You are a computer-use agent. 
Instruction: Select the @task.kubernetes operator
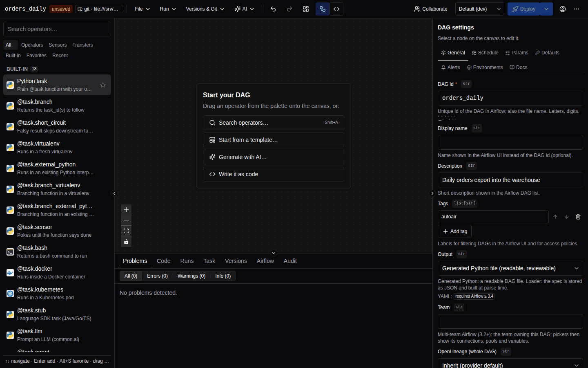point(57,294)
